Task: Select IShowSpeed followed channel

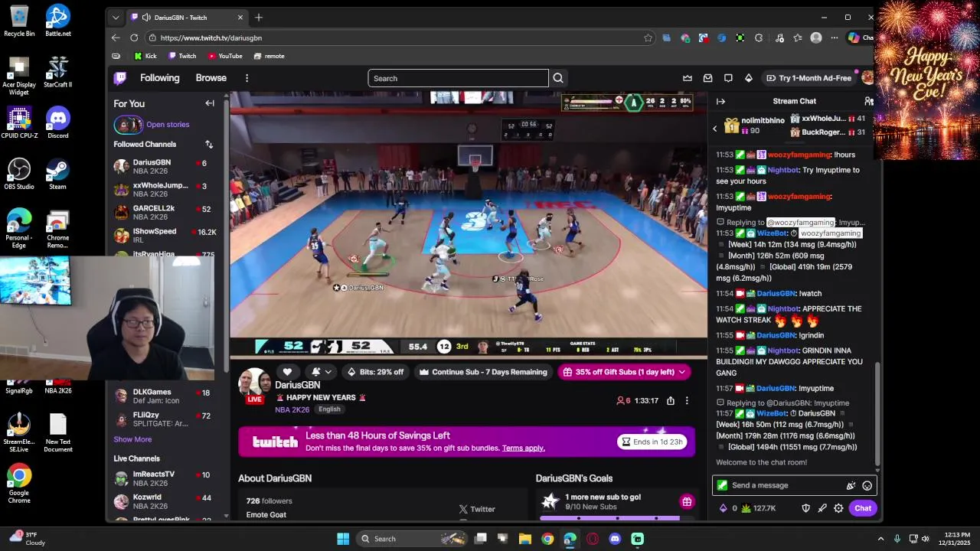Action: [x=164, y=235]
